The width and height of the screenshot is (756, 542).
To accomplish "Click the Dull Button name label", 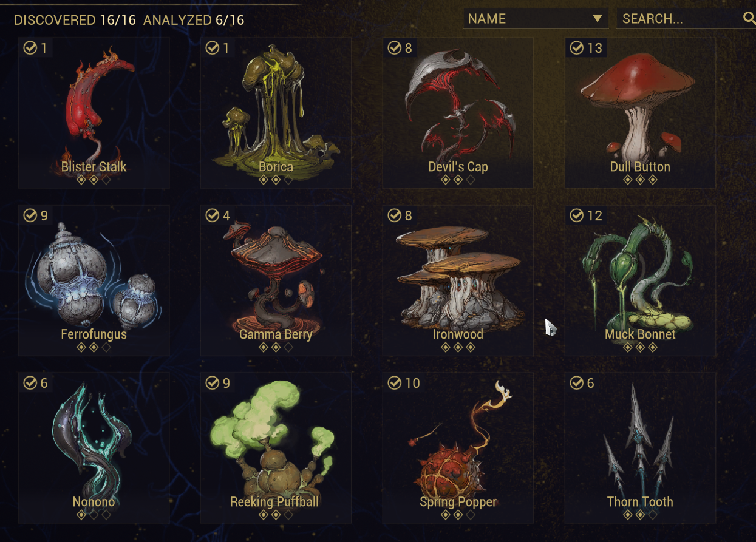I will coord(641,167).
